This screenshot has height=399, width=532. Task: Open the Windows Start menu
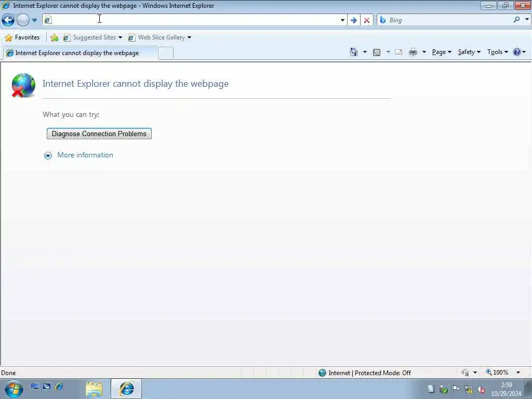coord(14,389)
